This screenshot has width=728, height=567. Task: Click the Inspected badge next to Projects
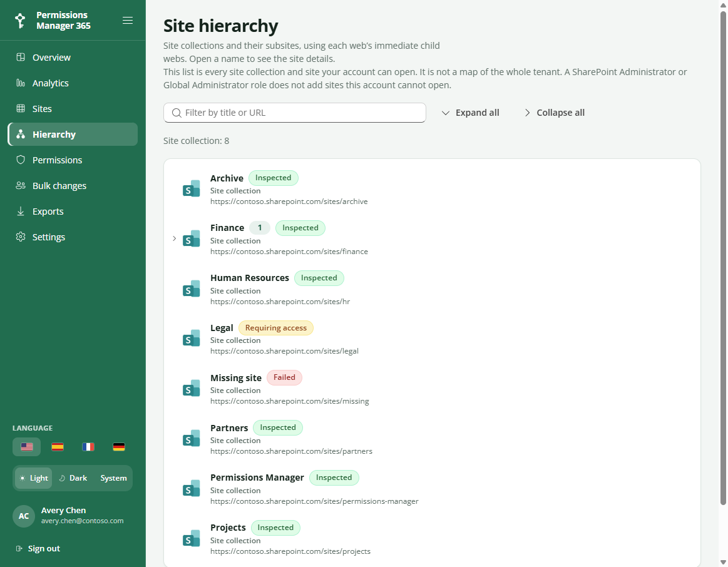275,528
